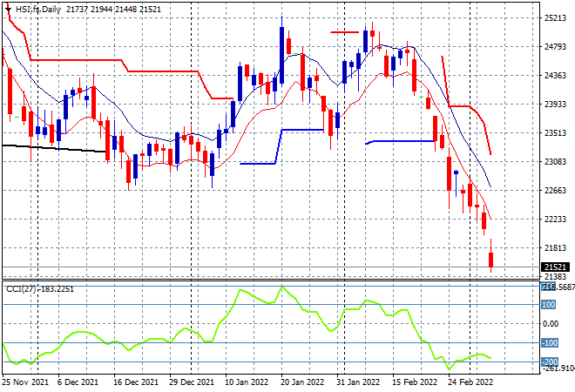Select the CCI -100 level label
Screen dimensions: 575x392
click(550, 343)
